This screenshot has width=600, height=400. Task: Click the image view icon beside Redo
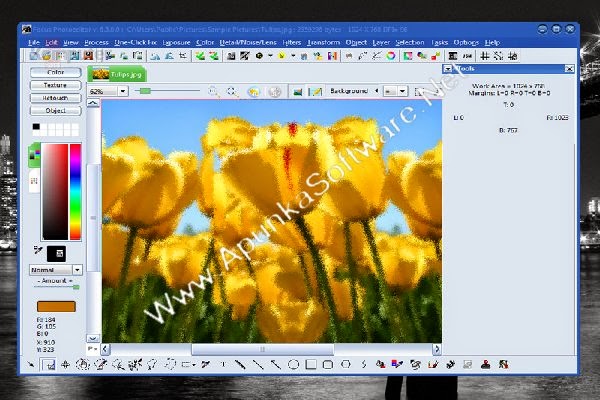[x=297, y=91]
